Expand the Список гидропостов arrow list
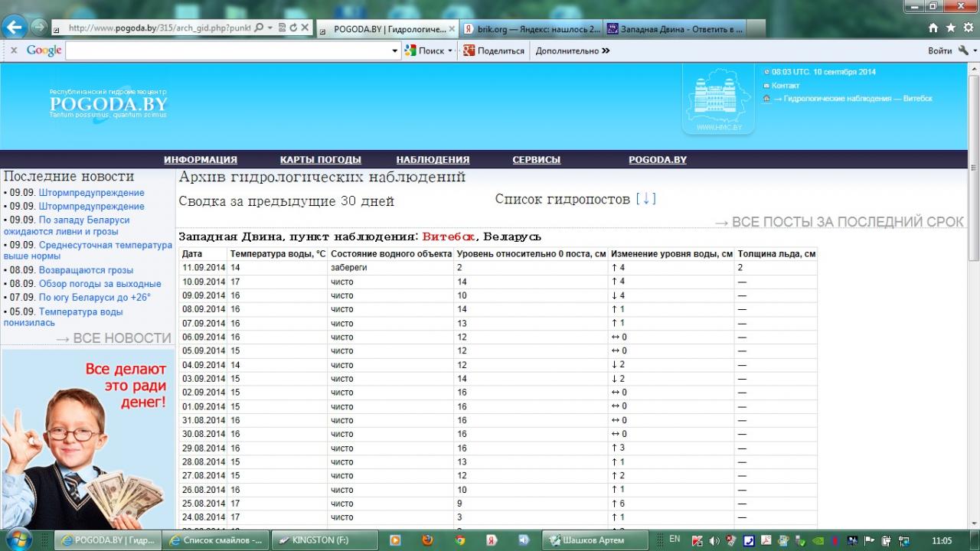The width and height of the screenshot is (980, 551). tap(645, 199)
